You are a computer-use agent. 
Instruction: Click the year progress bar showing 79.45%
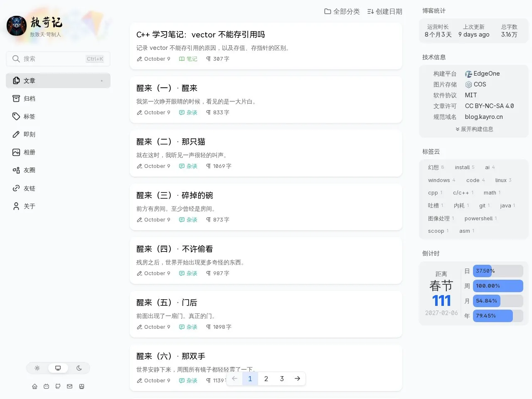[498, 316]
